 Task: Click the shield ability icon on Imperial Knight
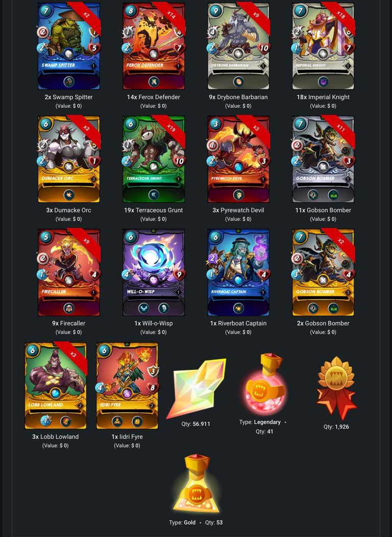(x=323, y=82)
